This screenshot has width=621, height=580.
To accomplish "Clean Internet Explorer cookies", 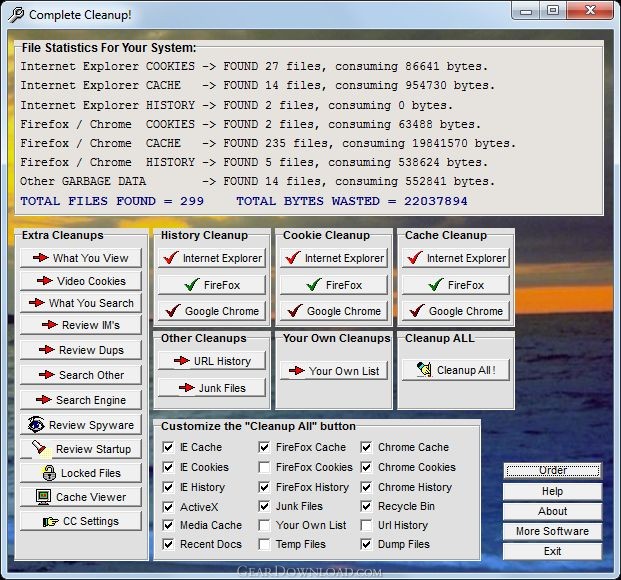I will [x=334, y=258].
